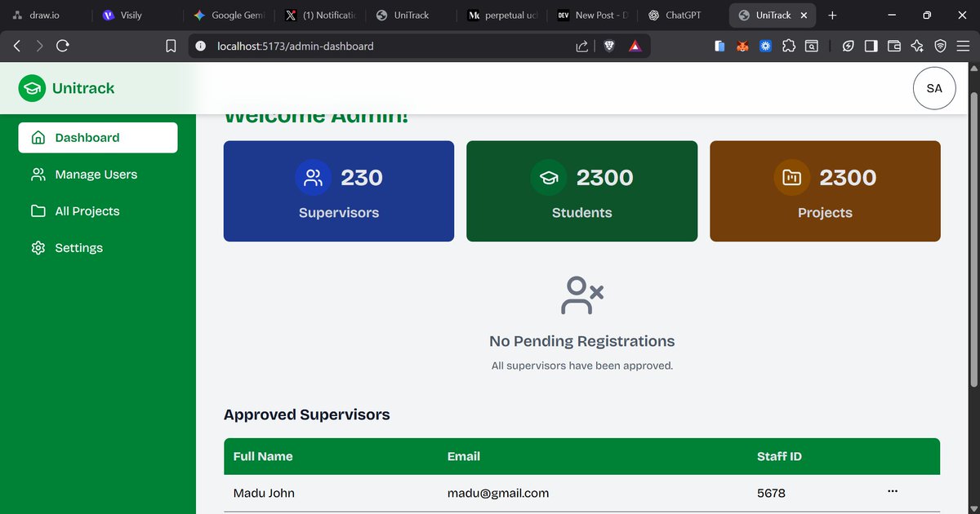Select the Dashboard home icon in sidebar
Image resolution: width=980 pixels, height=514 pixels.
(38, 137)
